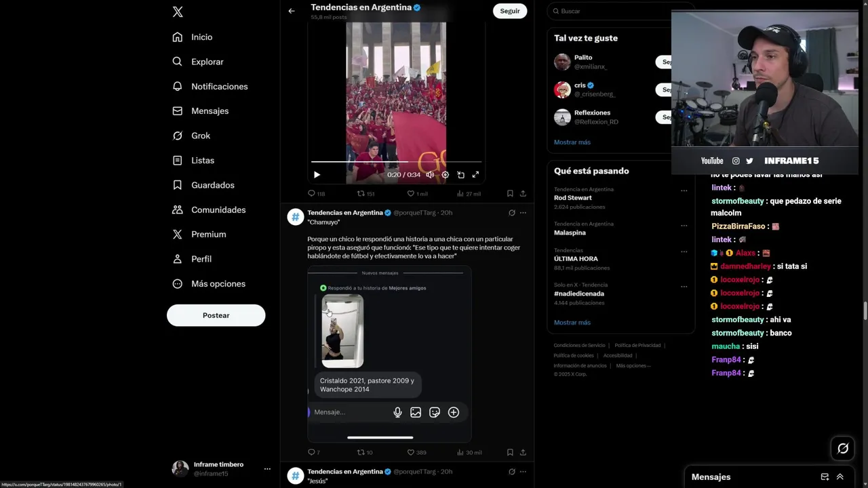The height and width of the screenshot is (488, 868).
Task: Bookmark the video post
Action: click(510, 194)
